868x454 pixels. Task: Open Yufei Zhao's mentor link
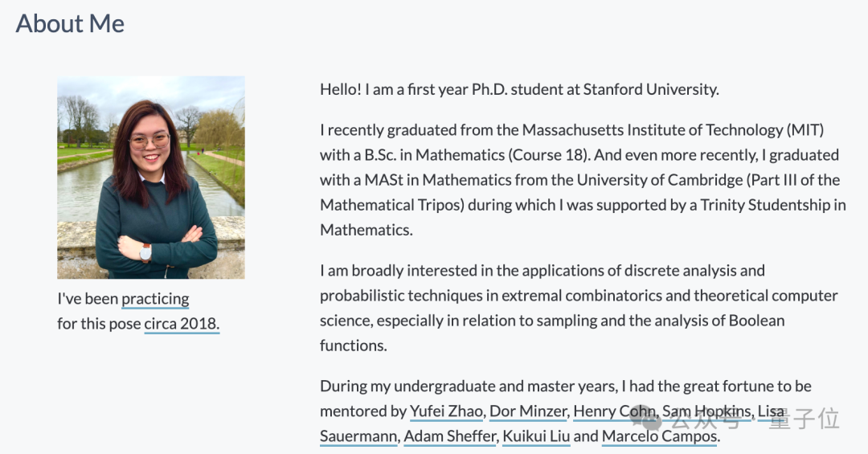tap(446, 411)
